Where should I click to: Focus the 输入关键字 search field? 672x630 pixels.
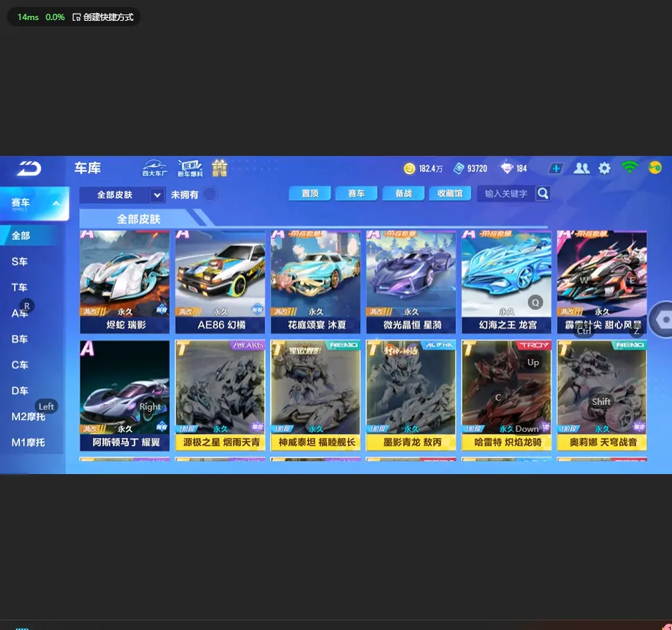[x=506, y=194]
